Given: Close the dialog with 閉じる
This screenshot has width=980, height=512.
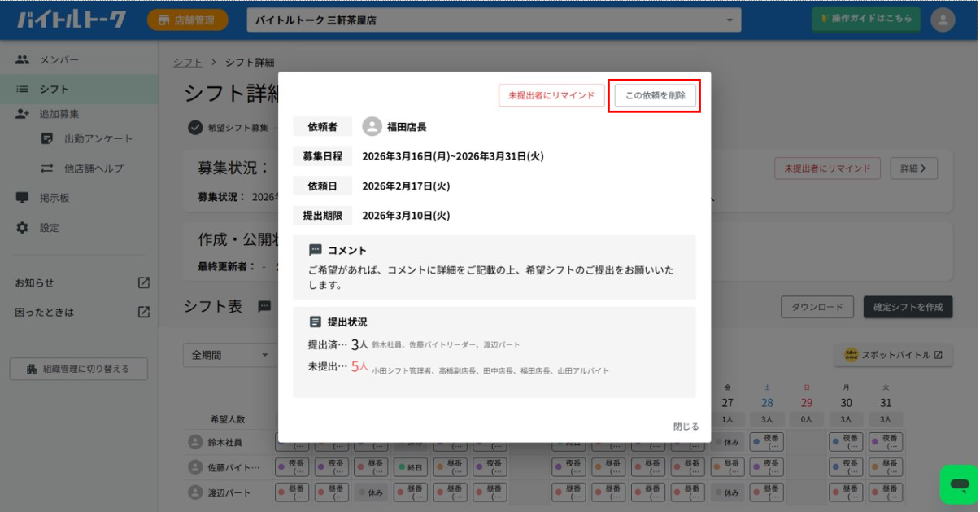Looking at the screenshot, I should point(686,426).
